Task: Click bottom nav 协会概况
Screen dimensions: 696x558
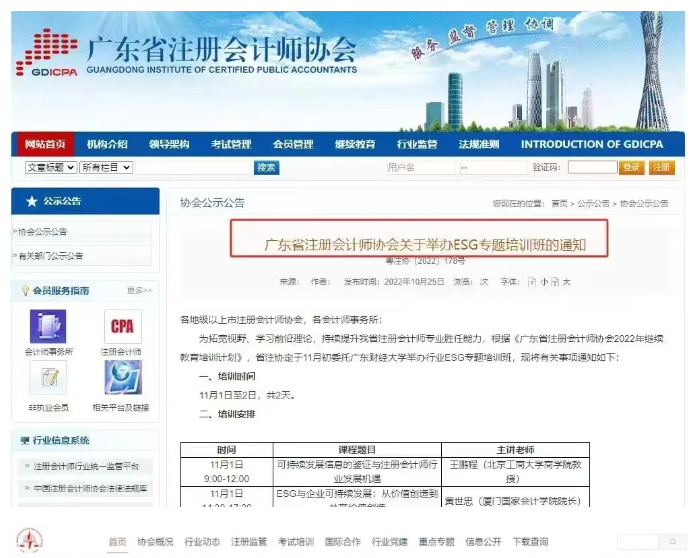Action: (x=155, y=542)
